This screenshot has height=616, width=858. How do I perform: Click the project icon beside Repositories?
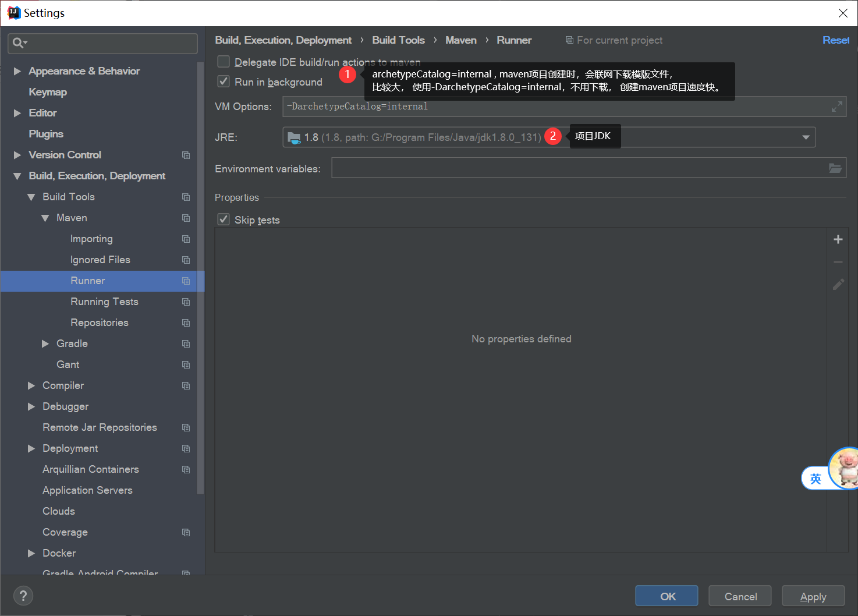pos(186,323)
